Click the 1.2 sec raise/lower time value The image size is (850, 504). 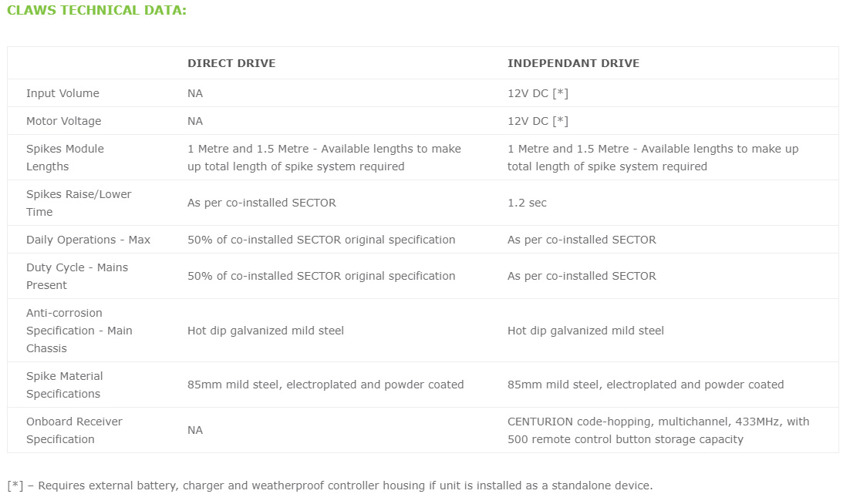pos(527,203)
